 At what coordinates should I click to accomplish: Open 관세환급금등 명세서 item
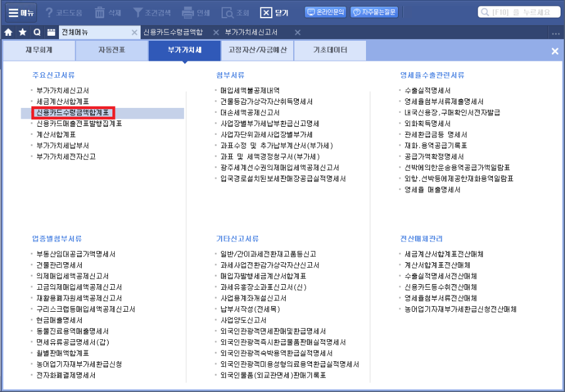pos(436,135)
